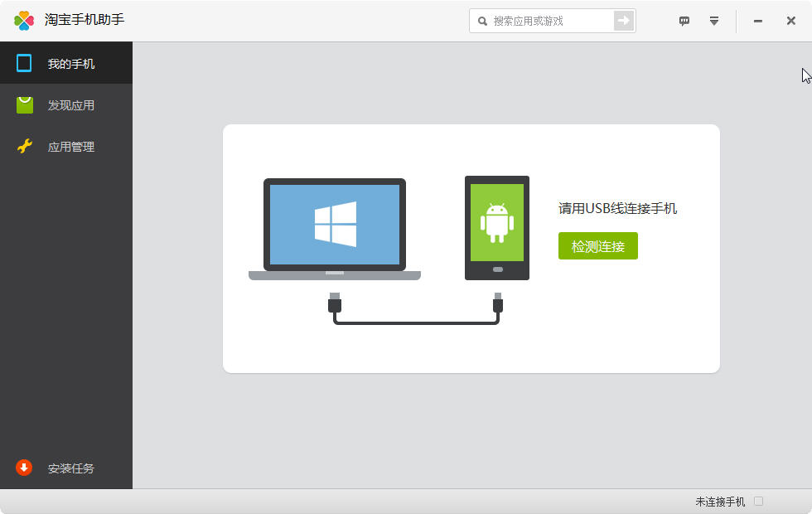Click the arrow submit icon in search bar
812x514 pixels.
coord(623,21)
